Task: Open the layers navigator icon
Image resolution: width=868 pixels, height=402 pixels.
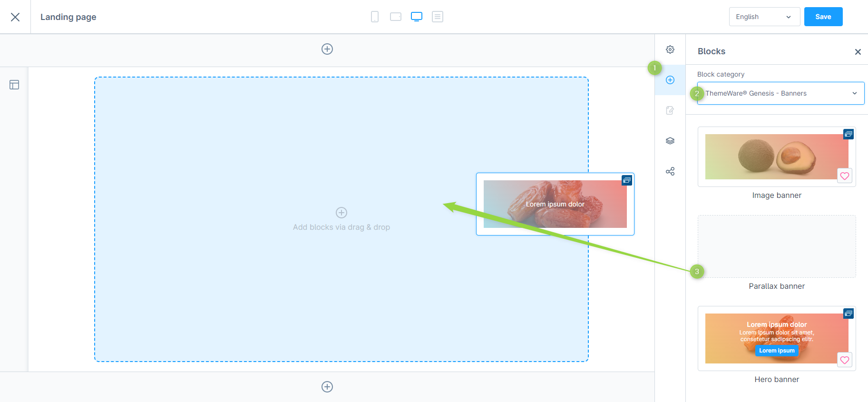Action: [670, 141]
